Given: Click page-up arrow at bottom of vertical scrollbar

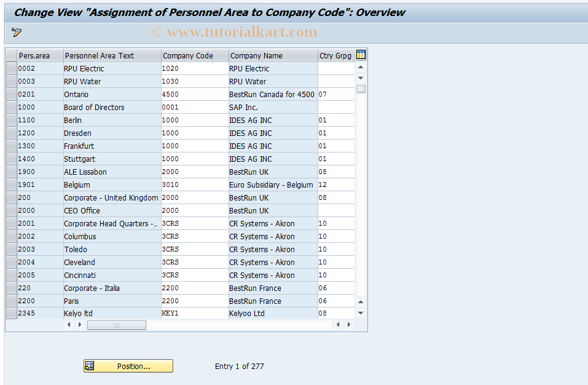Looking at the screenshot, I should click(x=361, y=302).
